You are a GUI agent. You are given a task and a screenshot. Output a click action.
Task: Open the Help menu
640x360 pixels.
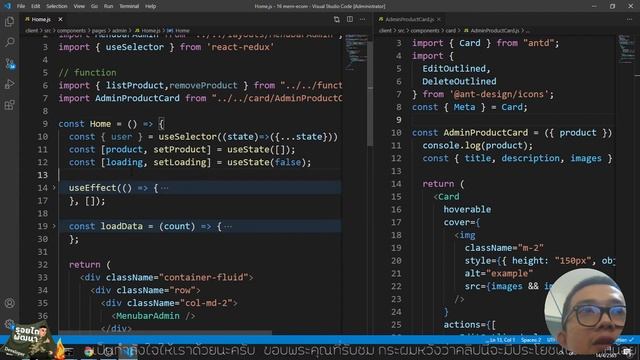coord(151,6)
